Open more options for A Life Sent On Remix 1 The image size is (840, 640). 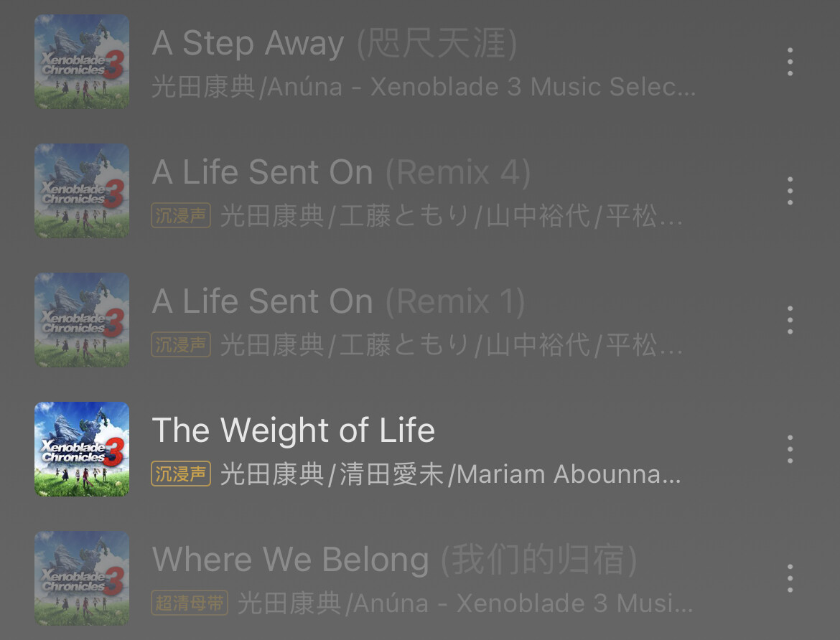pos(790,320)
